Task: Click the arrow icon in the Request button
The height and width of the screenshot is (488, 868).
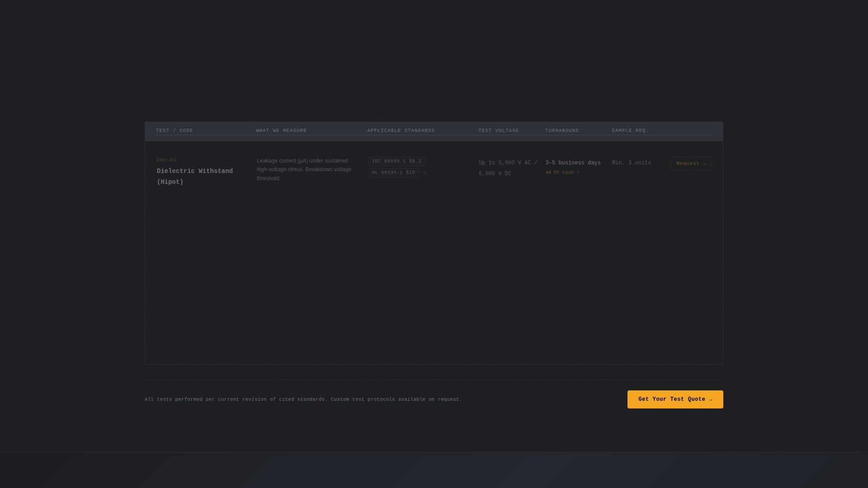Action: click(703, 164)
